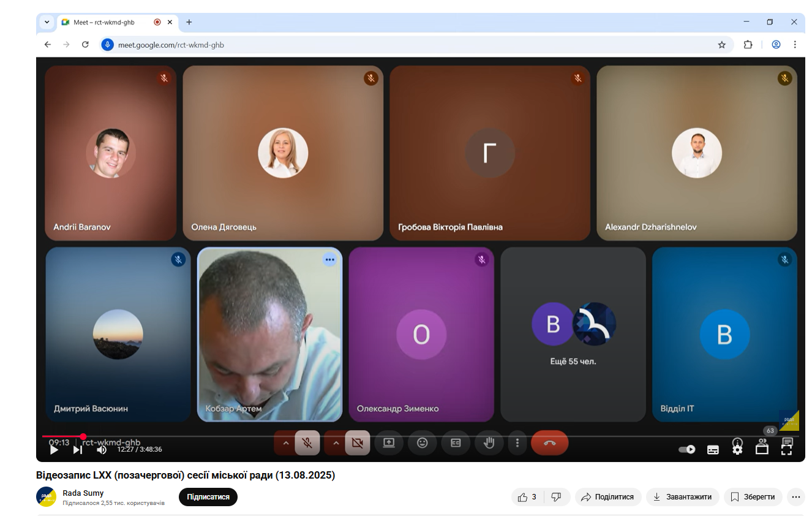Toggle the autoplay switch
Viewport: 812px width, 516px height.
click(x=687, y=449)
